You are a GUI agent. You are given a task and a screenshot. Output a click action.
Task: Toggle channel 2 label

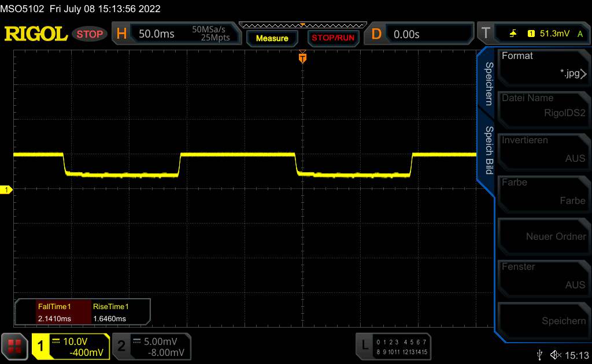click(x=121, y=346)
